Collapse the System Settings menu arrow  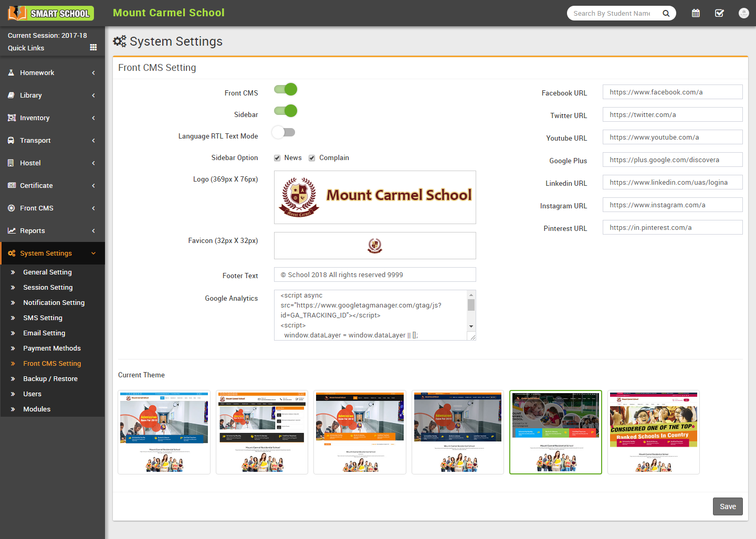[x=93, y=253]
